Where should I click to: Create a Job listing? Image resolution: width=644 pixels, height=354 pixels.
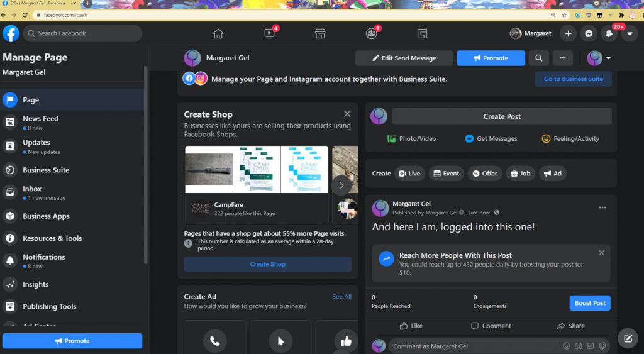click(x=520, y=174)
